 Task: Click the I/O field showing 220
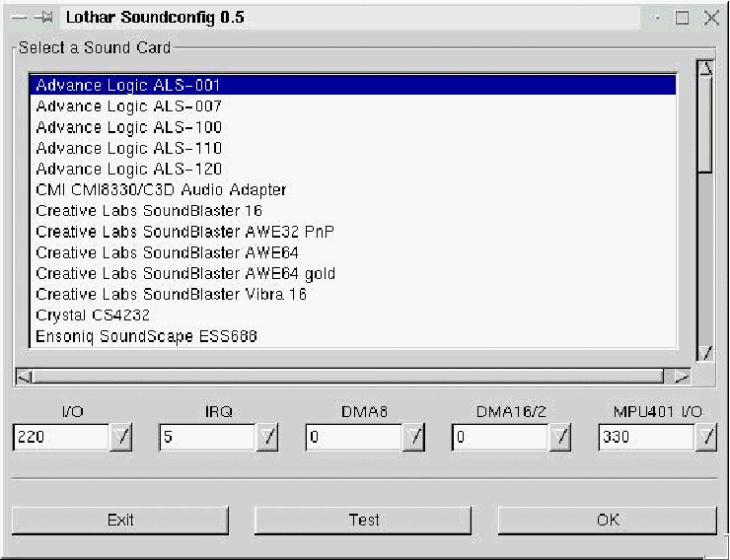coord(61,437)
